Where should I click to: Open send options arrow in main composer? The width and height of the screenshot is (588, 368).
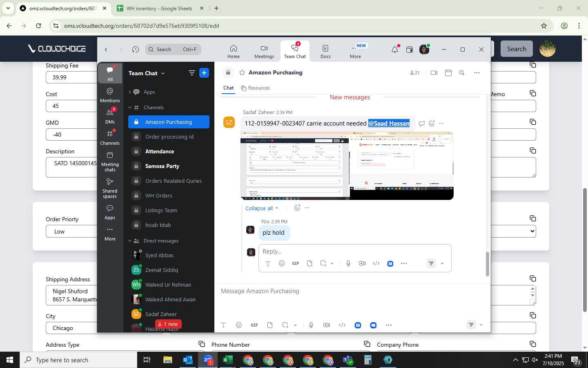click(481, 325)
